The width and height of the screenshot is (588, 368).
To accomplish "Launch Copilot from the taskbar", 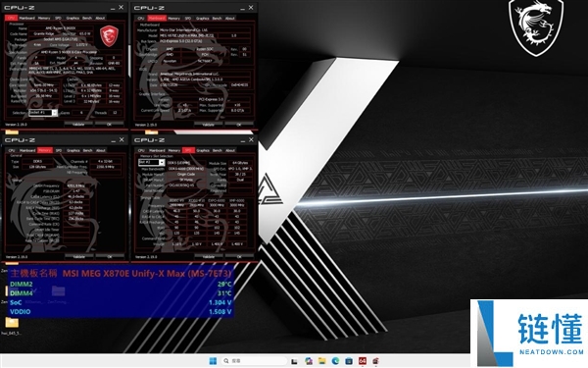I will point(309,361).
